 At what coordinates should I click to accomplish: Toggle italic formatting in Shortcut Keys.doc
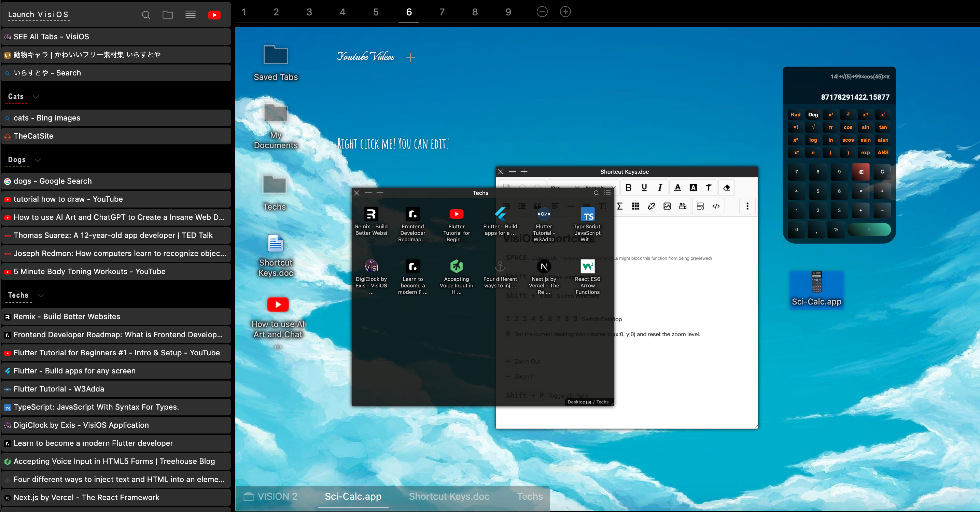pos(660,187)
